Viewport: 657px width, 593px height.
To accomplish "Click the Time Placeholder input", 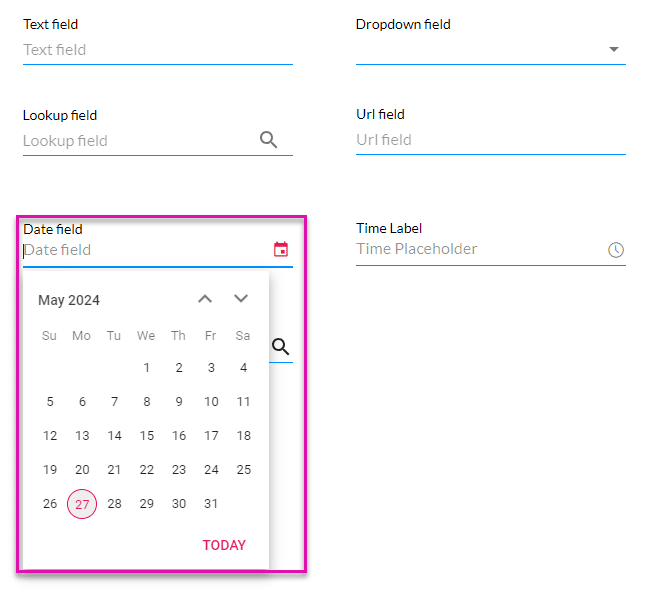I will (478, 249).
